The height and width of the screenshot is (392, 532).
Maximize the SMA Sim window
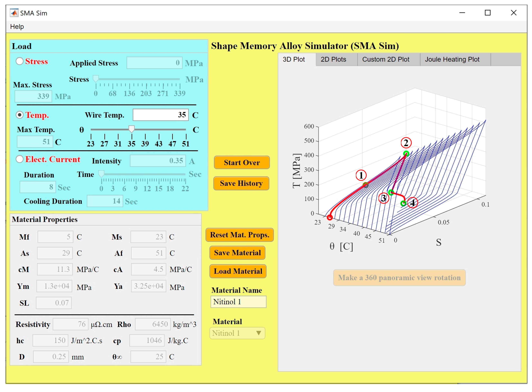(x=487, y=13)
